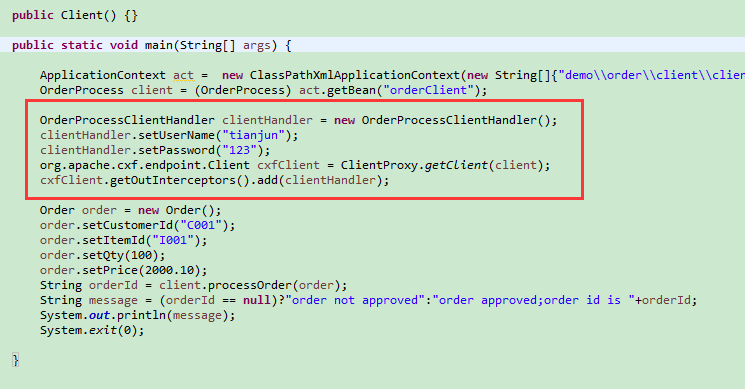The height and width of the screenshot is (389, 745).
Task: Click the order.setPrice(2000.10) line
Action: coord(124,271)
